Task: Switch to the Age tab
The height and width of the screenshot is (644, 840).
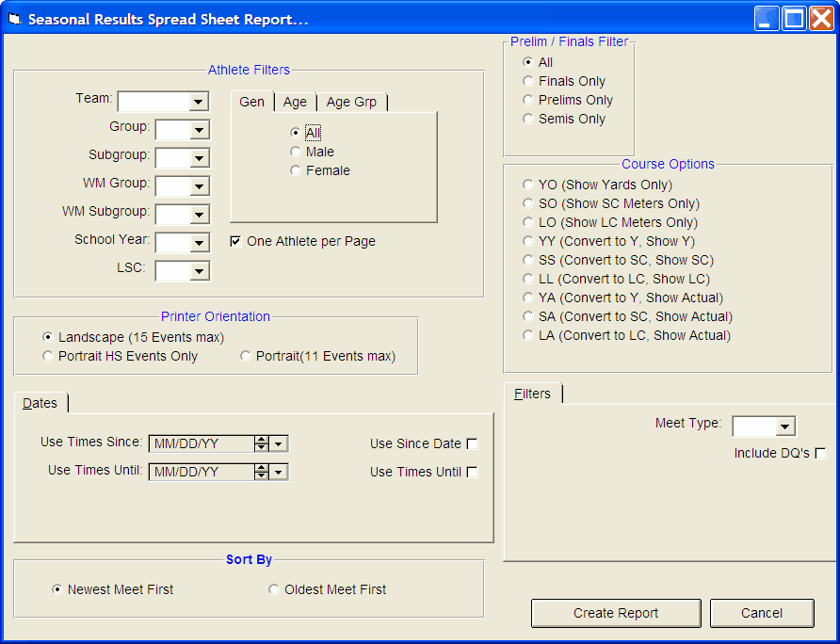Action: coord(295,102)
